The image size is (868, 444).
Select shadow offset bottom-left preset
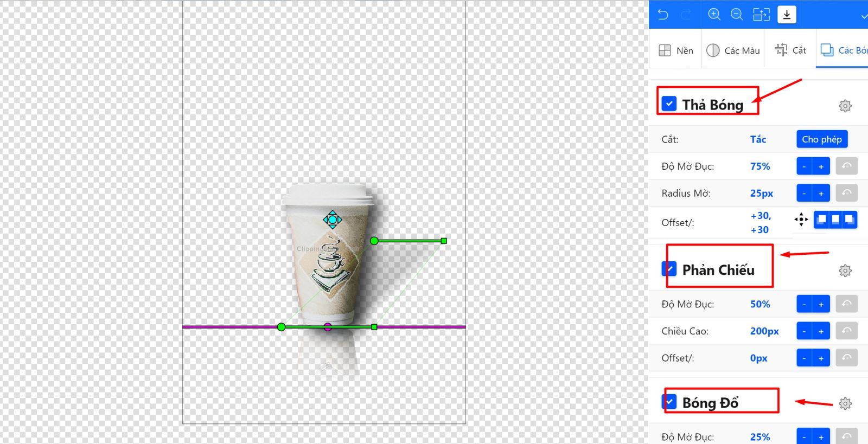[x=821, y=220]
